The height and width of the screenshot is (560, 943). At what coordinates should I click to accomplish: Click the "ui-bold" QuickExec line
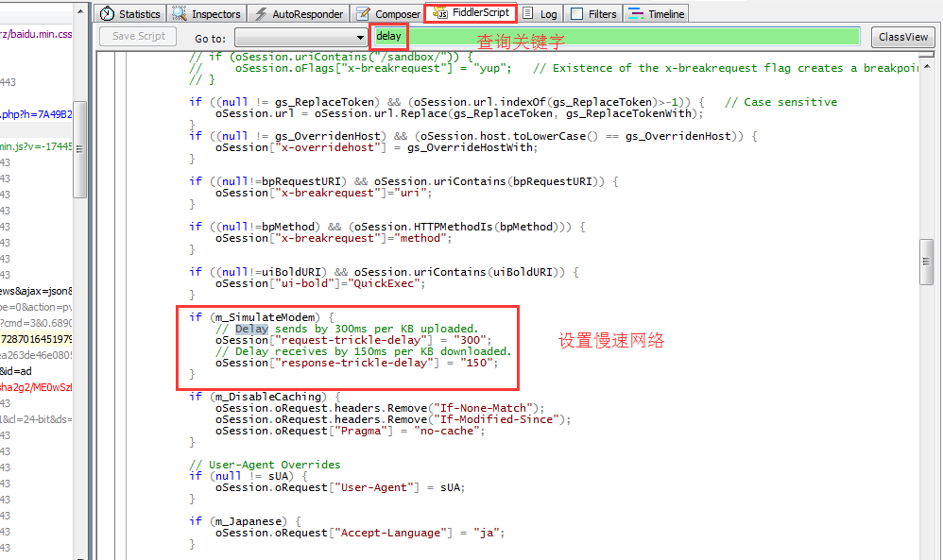point(320,283)
